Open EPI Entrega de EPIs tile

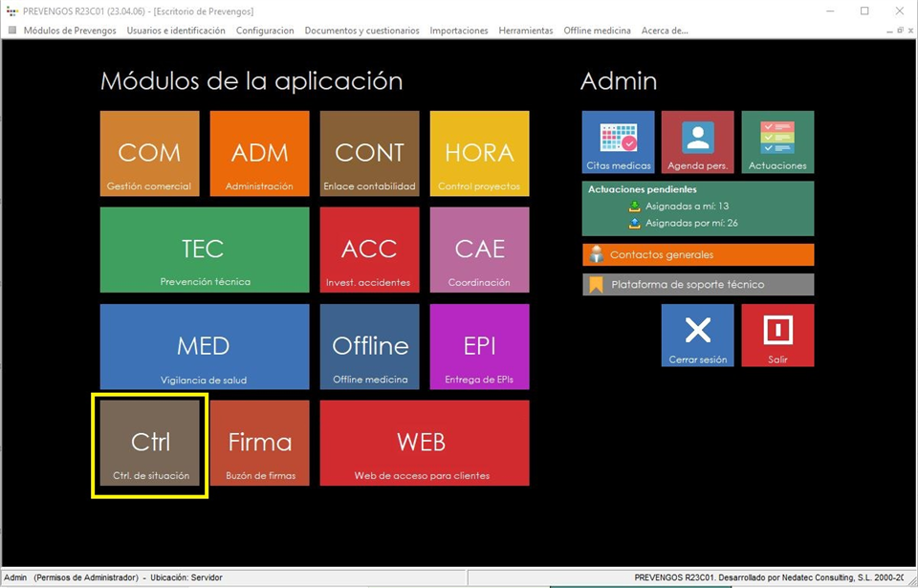tap(479, 346)
